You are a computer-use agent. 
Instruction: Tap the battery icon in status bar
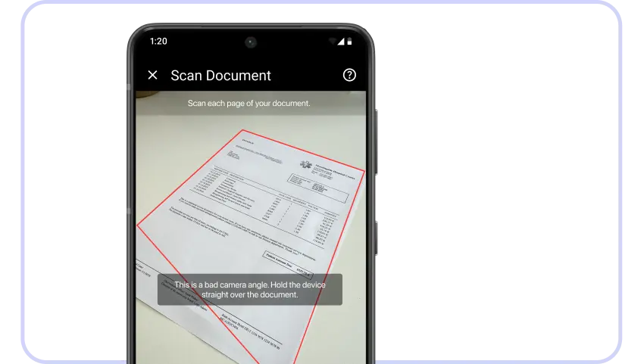[x=349, y=42]
